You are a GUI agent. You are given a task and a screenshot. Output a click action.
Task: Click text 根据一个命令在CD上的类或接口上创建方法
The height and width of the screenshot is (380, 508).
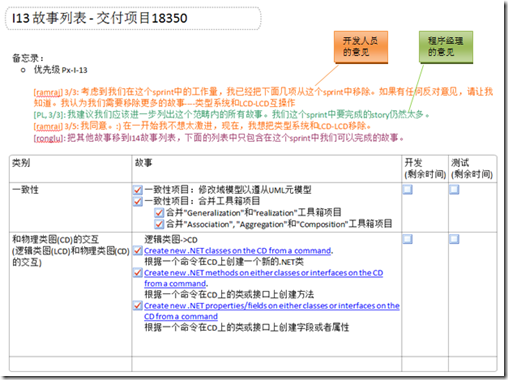click(229, 294)
